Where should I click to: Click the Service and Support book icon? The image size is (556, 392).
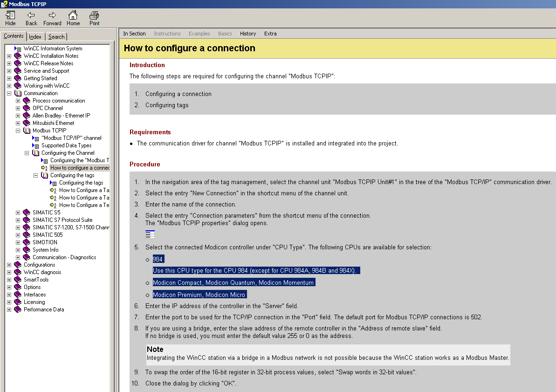18,71
